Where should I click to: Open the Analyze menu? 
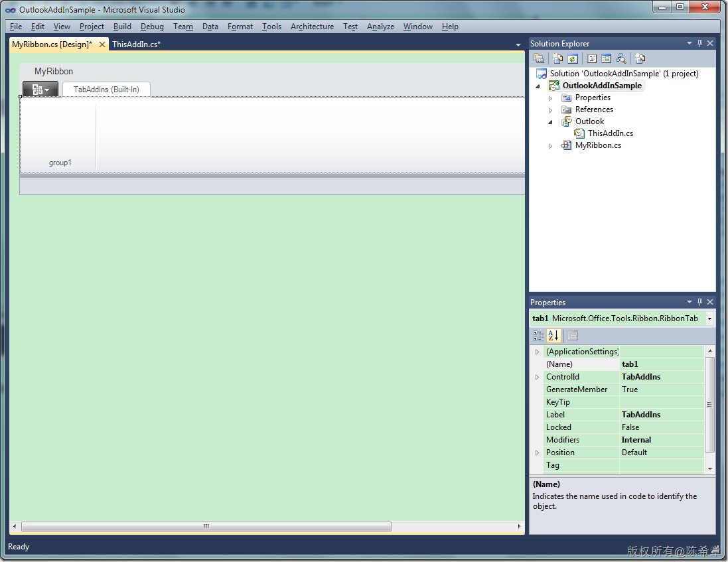click(380, 27)
